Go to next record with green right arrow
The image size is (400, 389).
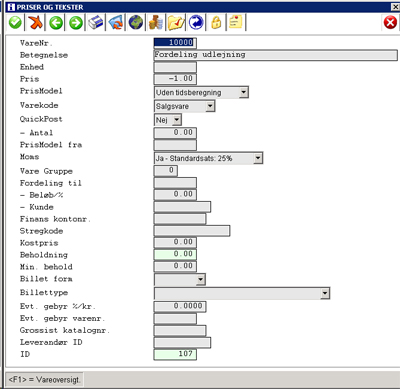pyautogui.click(x=76, y=23)
